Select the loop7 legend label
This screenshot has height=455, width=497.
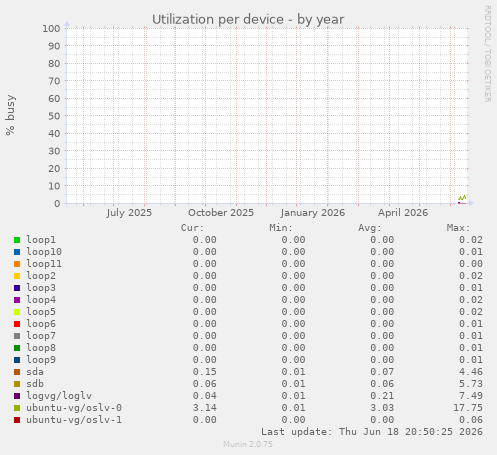click(x=41, y=336)
